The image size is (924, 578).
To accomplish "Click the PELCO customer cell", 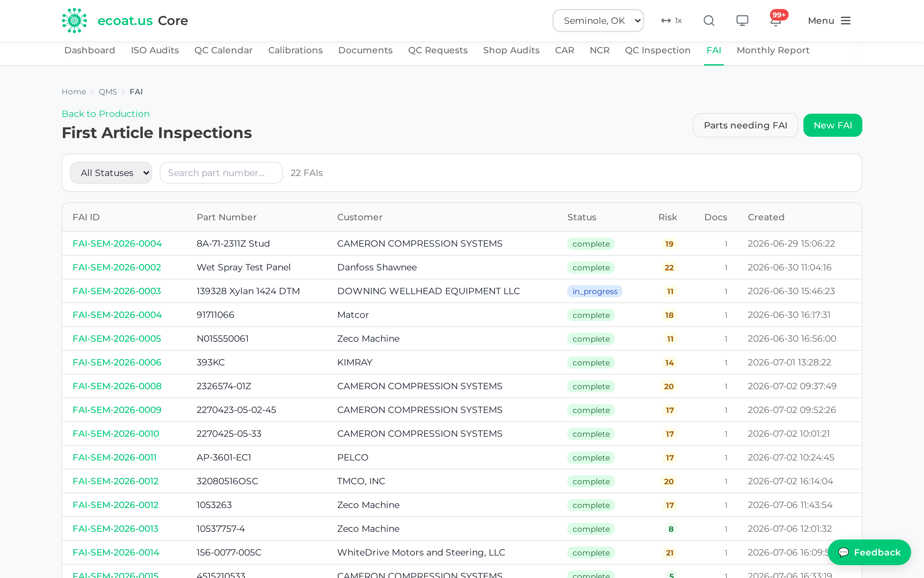I will 353,457.
